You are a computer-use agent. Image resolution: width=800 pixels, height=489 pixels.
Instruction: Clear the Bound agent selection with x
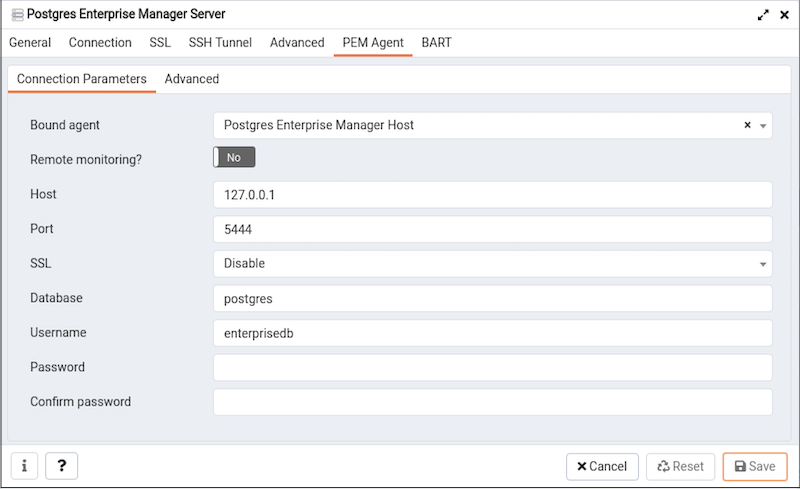pyautogui.click(x=747, y=125)
